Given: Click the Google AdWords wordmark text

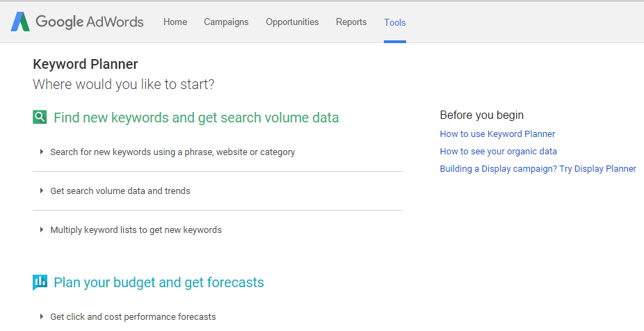Looking at the screenshot, I should pos(90,22).
